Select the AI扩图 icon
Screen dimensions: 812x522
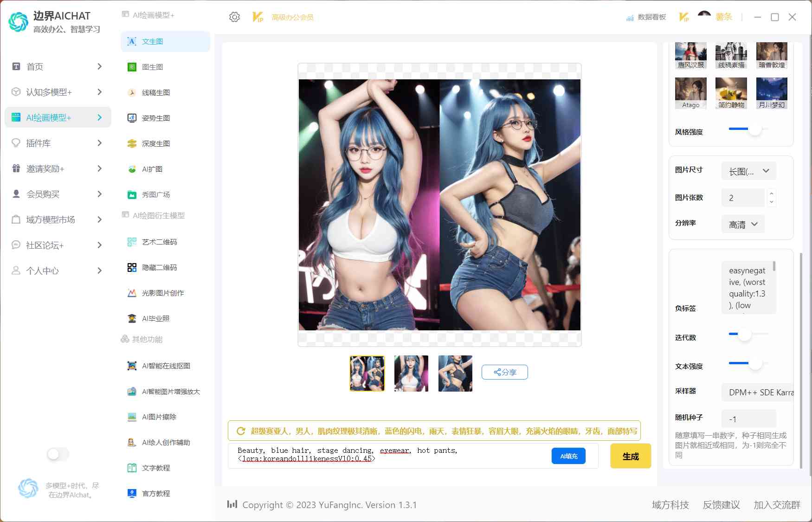tap(132, 169)
